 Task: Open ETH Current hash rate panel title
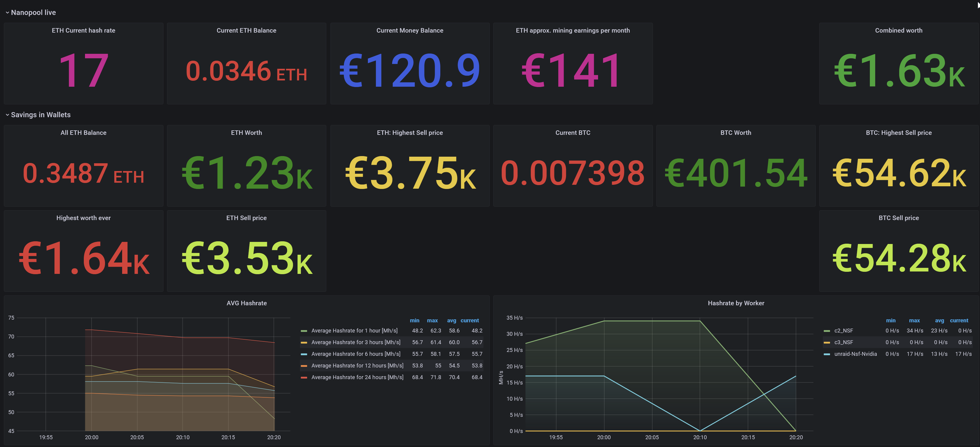[83, 30]
